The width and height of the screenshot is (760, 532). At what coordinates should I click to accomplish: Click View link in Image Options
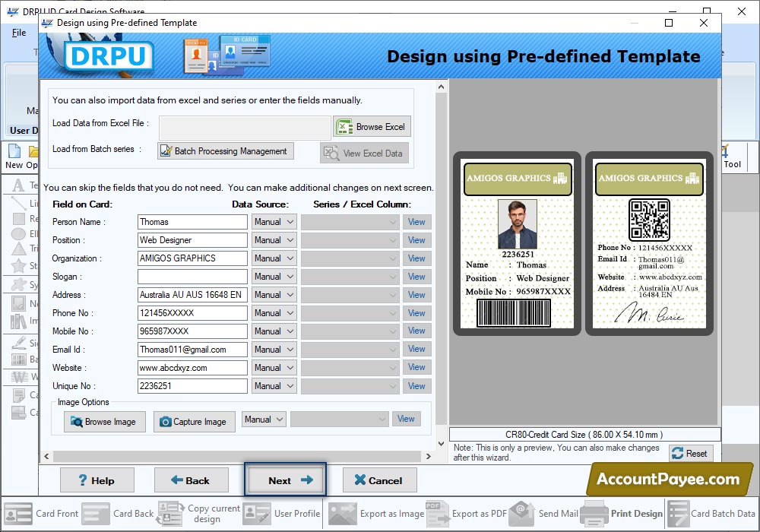406,419
